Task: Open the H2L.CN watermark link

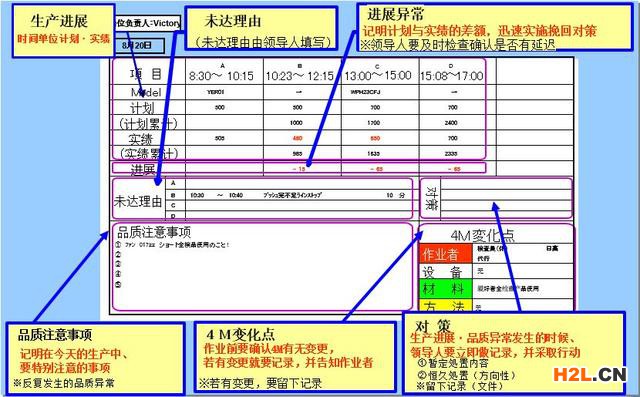Action: tap(589, 374)
